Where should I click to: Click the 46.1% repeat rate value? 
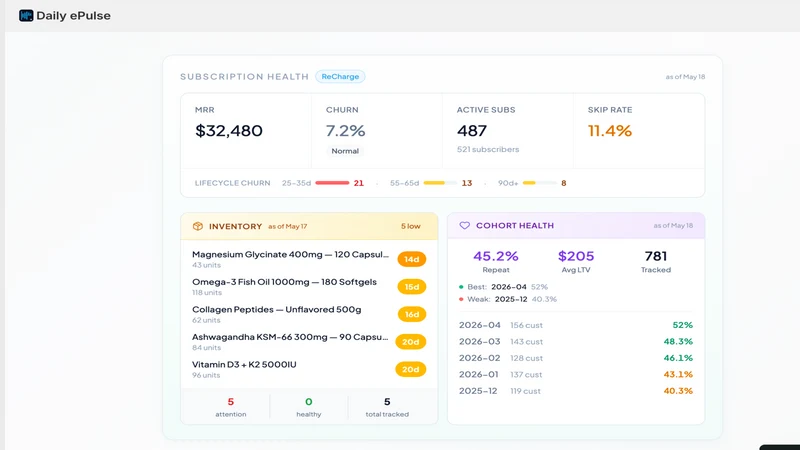(678, 358)
